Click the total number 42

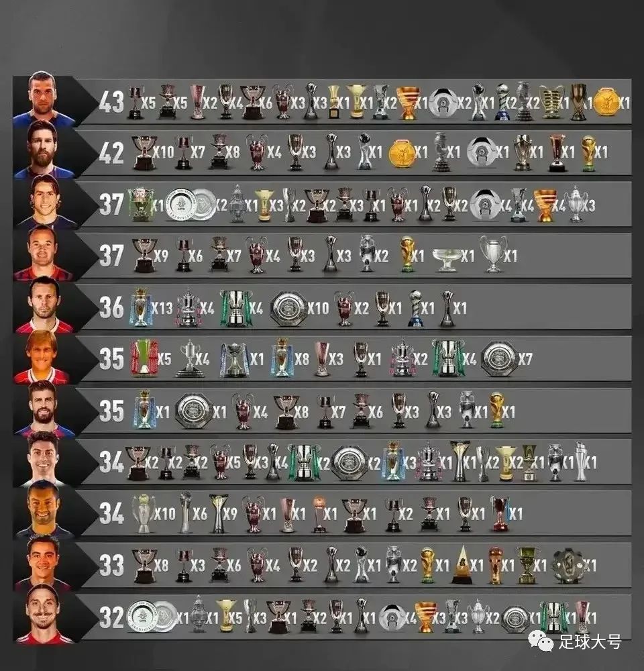tap(111, 153)
